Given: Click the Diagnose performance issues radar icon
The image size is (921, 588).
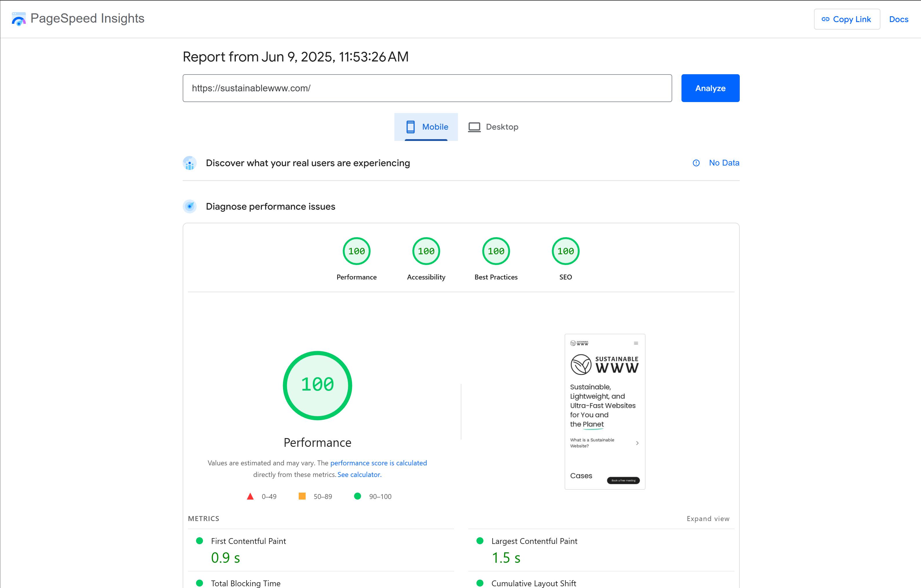Looking at the screenshot, I should [x=190, y=206].
